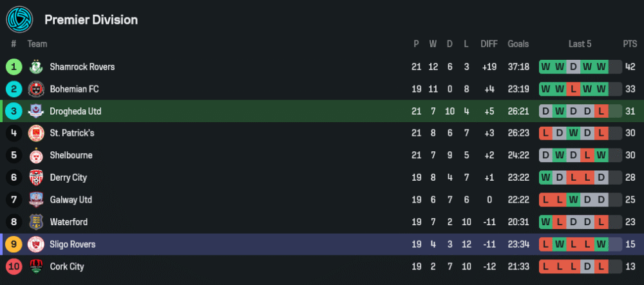The height and width of the screenshot is (285, 644).
Task: Click the Premier Division league logo icon
Action: (x=19, y=19)
